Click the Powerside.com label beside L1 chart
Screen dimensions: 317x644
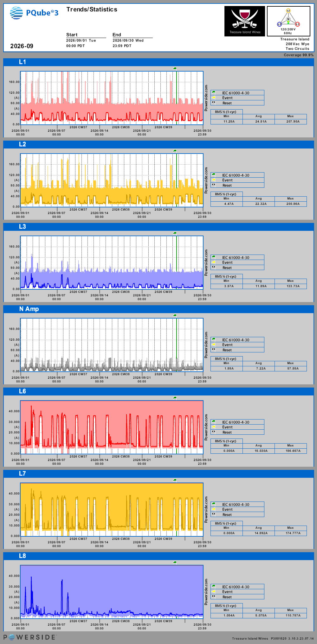tap(206, 98)
